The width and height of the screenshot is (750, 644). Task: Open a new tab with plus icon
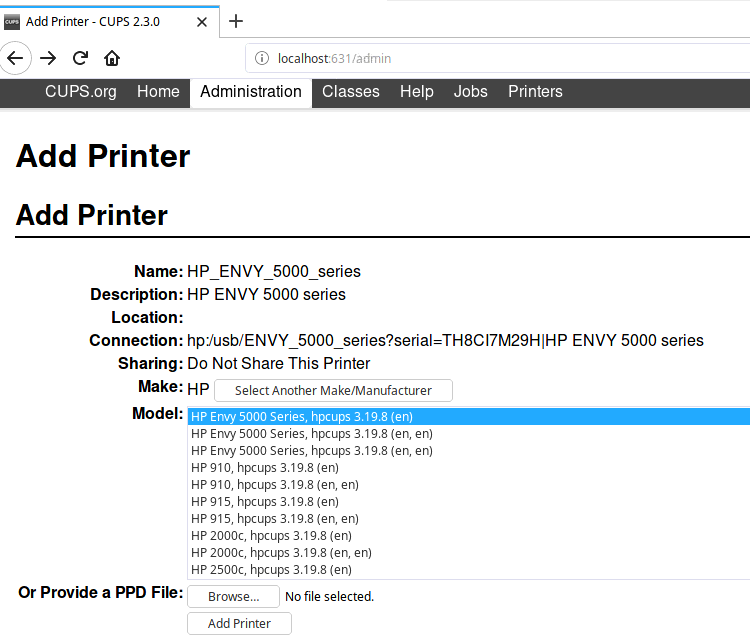(x=236, y=21)
